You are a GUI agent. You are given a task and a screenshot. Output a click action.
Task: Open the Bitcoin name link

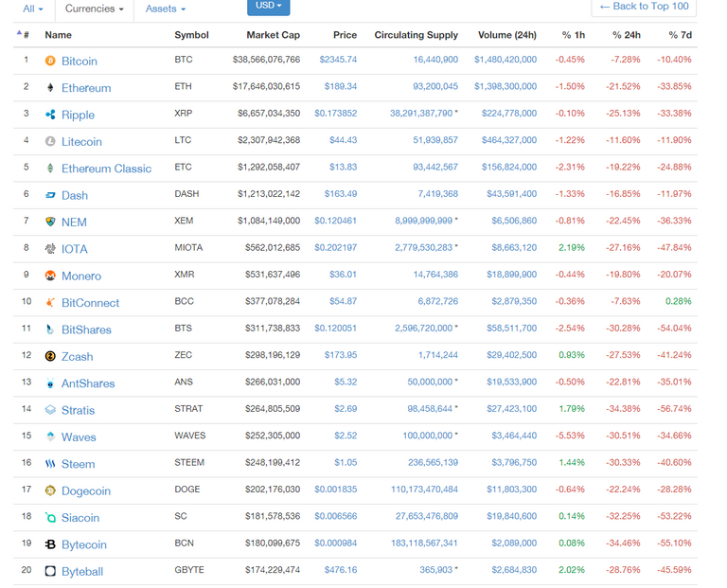(x=80, y=62)
